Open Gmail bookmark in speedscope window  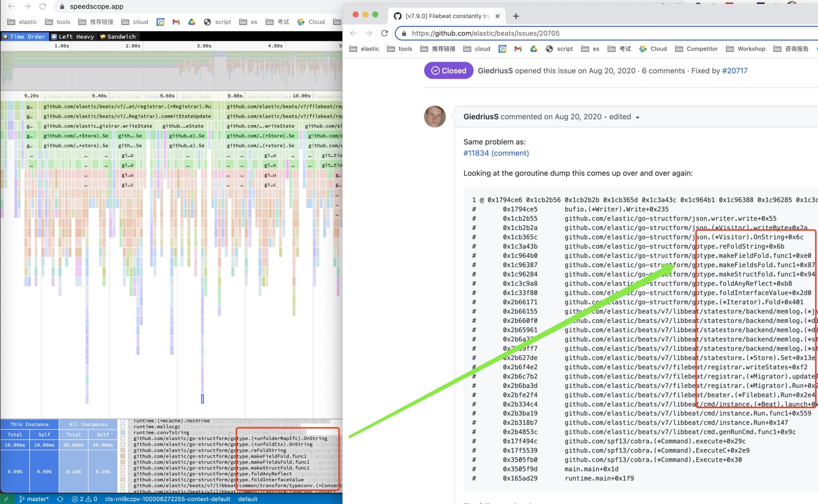[176, 22]
